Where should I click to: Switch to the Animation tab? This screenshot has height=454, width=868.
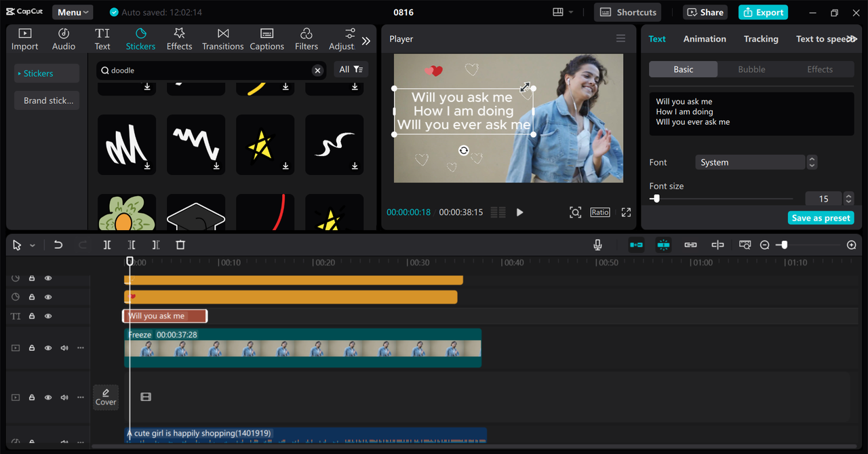(705, 39)
